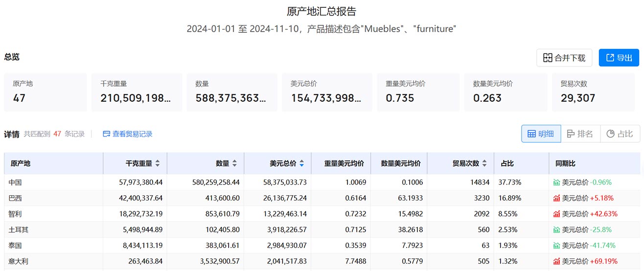
Task: Select the 泰国 origin cell
Action: tap(54, 246)
